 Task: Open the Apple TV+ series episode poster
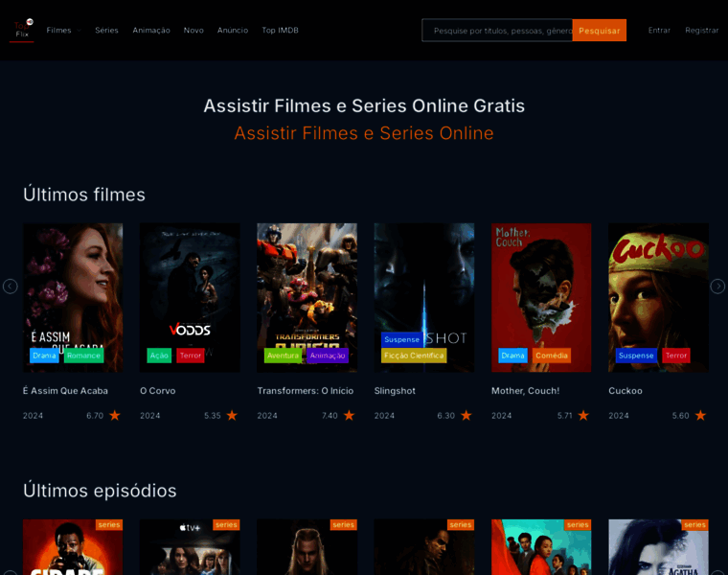click(x=190, y=547)
